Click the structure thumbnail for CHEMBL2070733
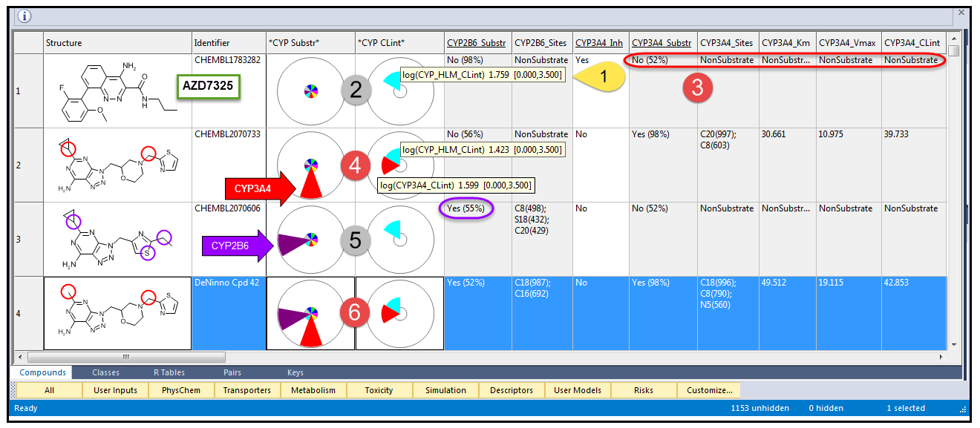 pyautogui.click(x=117, y=165)
